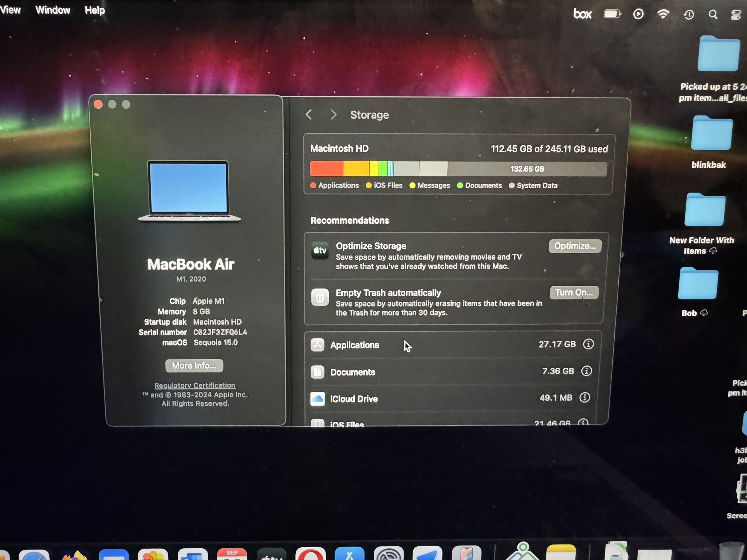The width and height of the screenshot is (747, 560).
Task: Click the orange iOS Files storage bar segment
Action: (x=356, y=169)
